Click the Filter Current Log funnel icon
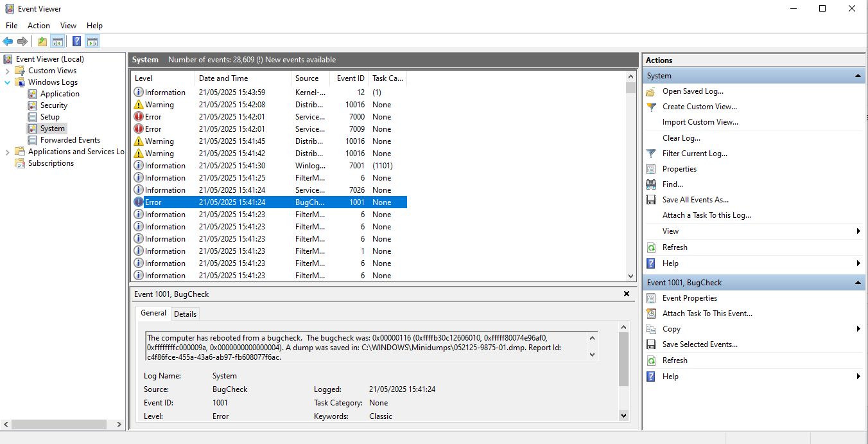 651,154
